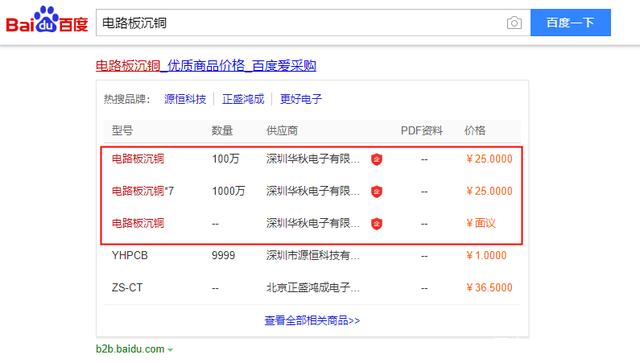Click supplier 深圳市源恒科技有
This screenshot has width=640, height=363.
[x=313, y=256]
